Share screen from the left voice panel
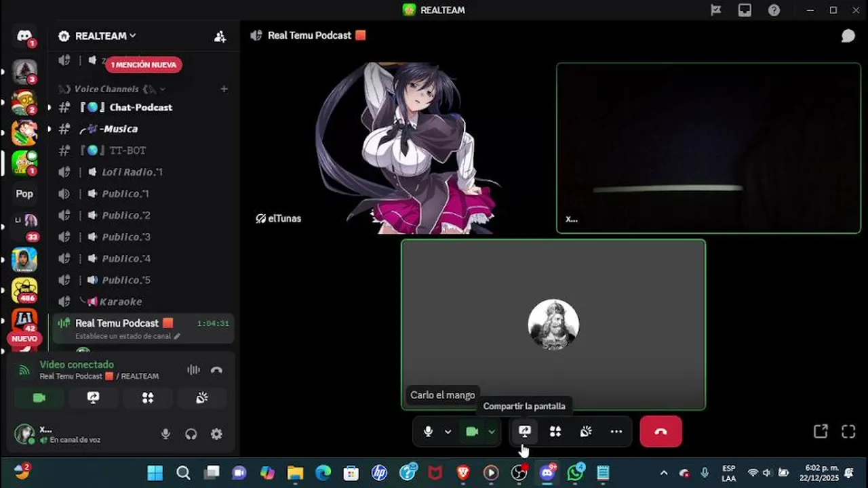Screen dimensions: 868x488 tap(94, 398)
